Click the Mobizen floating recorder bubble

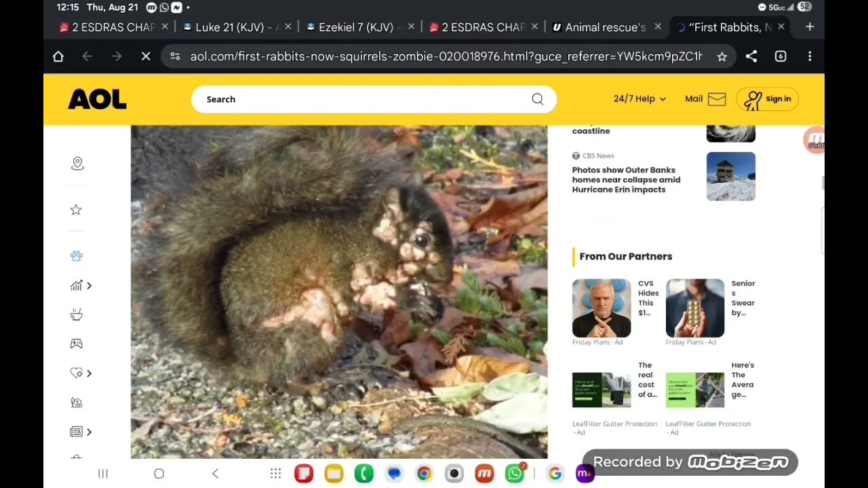point(814,140)
